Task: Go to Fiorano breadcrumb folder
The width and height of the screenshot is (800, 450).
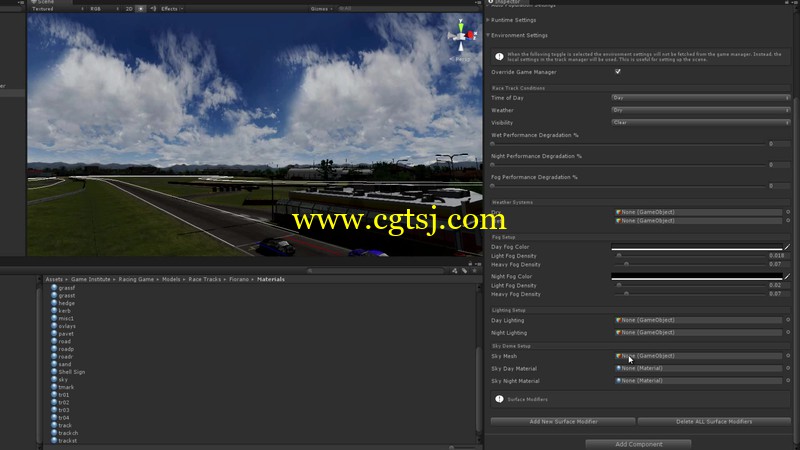Action: (239, 279)
